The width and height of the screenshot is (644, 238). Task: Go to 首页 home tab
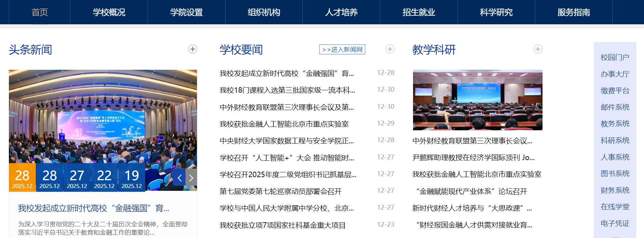click(x=40, y=12)
